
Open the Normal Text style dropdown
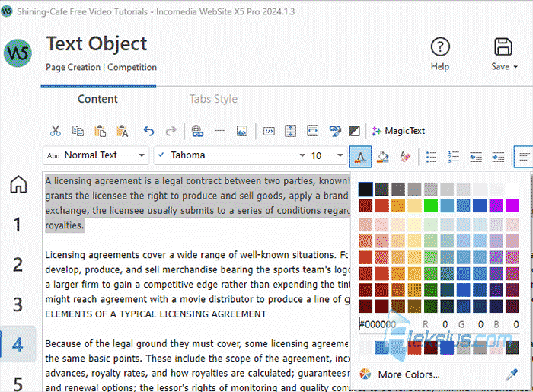96,155
